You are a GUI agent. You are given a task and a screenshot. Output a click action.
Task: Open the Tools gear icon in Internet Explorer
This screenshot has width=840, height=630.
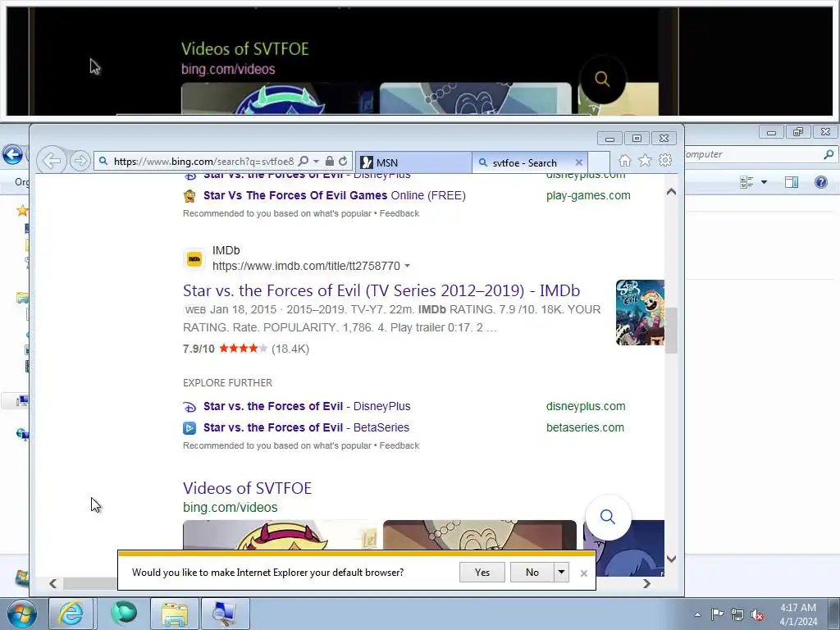665,160
